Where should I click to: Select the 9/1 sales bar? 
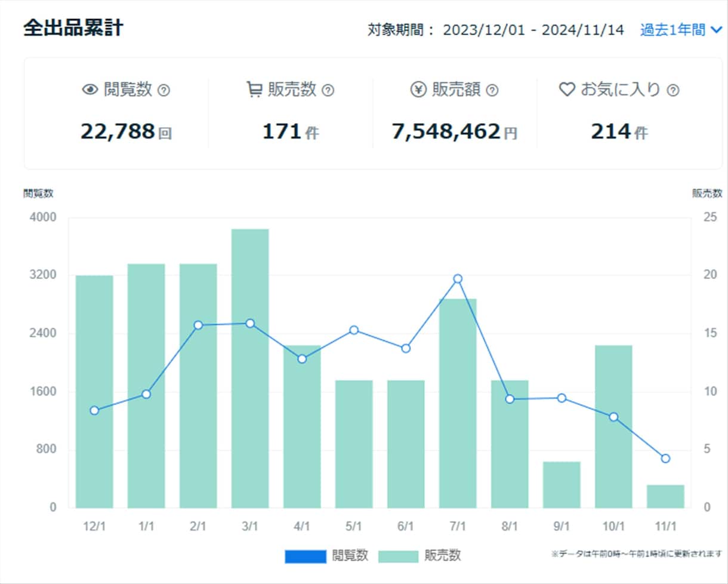coord(562,485)
